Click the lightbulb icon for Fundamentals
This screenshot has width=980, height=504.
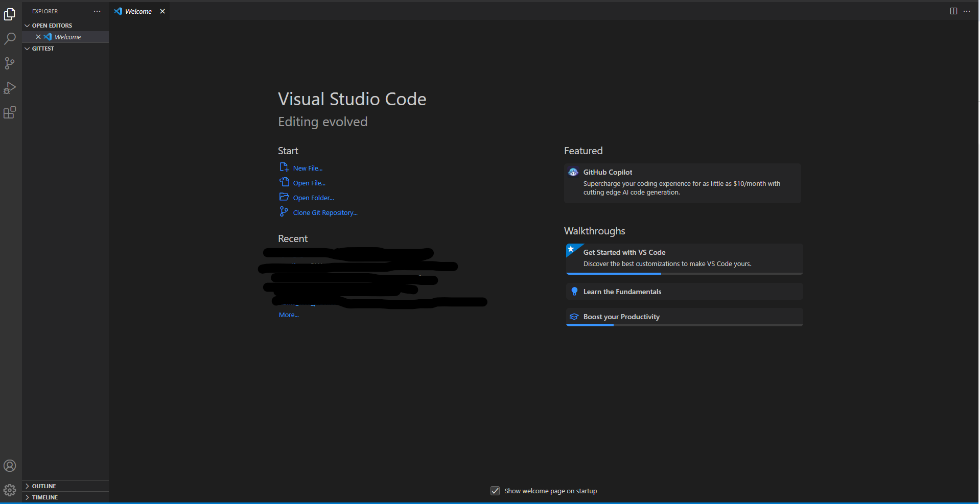pos(574,292)
